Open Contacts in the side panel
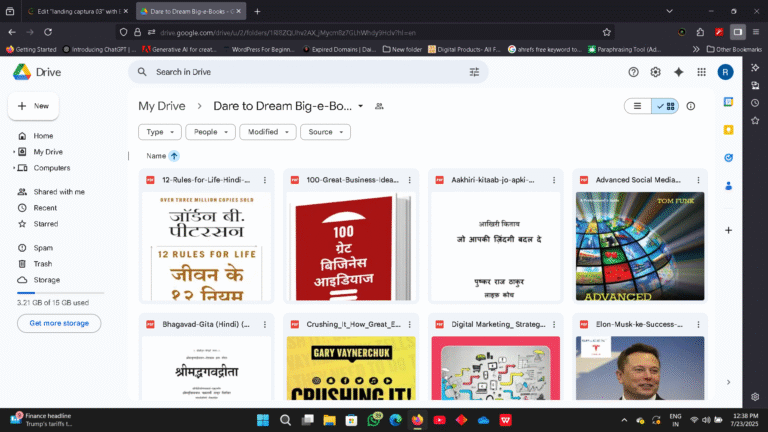 (728, 186)
